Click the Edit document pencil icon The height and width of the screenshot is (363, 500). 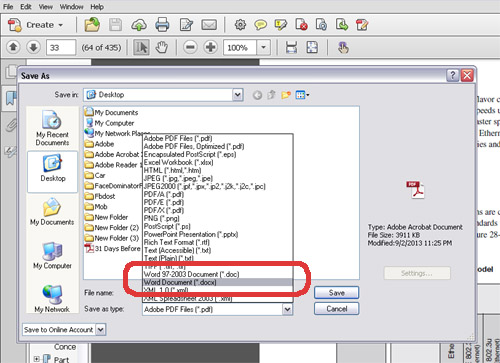pyautogui.click(x=186, y=25)
